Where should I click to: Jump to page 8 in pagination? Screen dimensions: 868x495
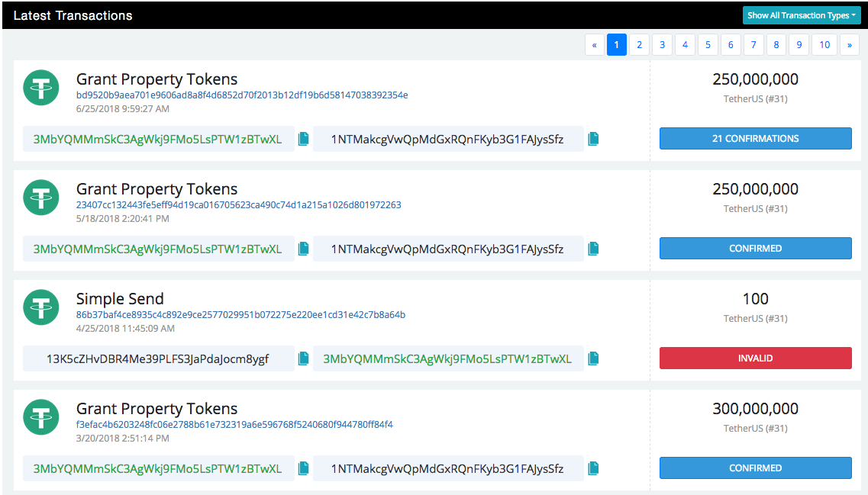pos(776,45)
